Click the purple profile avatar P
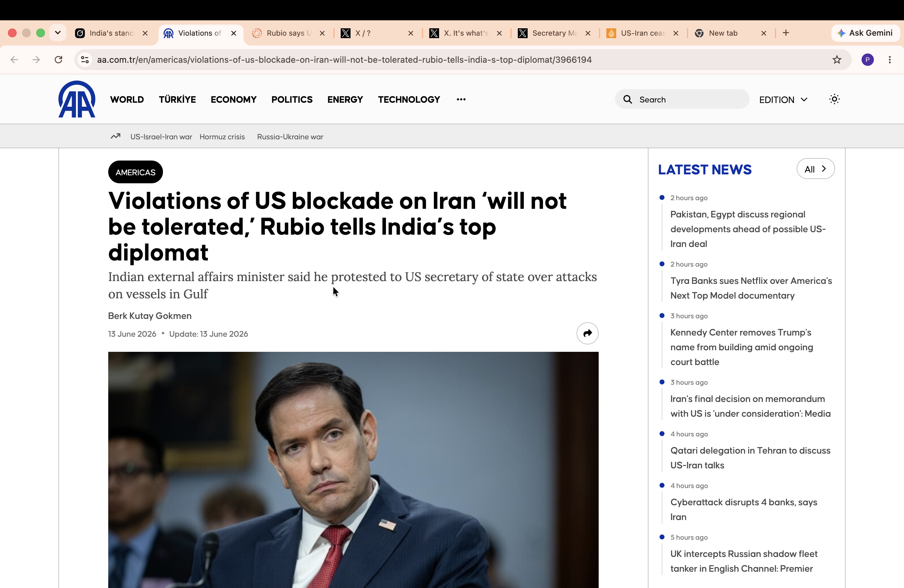Viewport: 904px width, 588px height. click(867, 60)
